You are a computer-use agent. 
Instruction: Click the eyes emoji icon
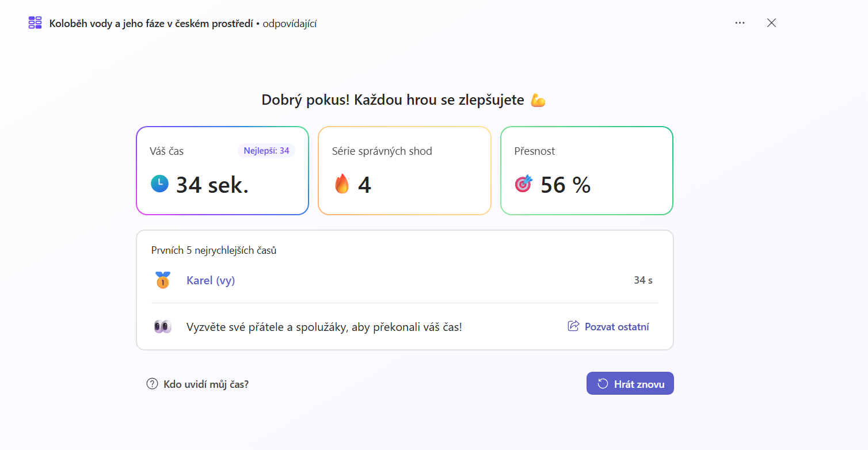coord(163,327)
